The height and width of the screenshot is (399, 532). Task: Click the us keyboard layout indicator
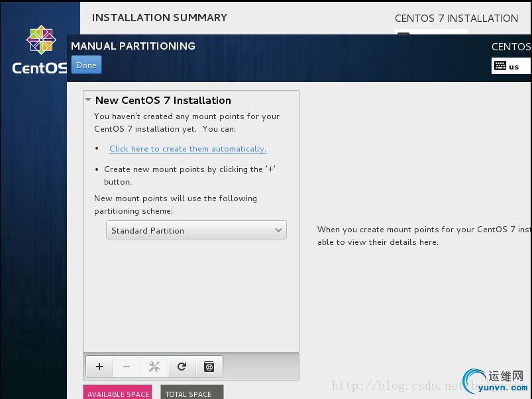[x=511, y=66]
